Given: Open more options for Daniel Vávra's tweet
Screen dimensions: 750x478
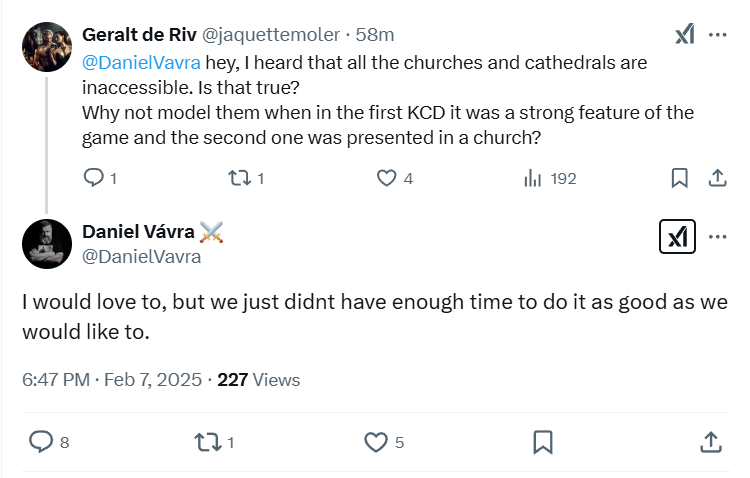Looking at the screenshot, I should [717, 237].
